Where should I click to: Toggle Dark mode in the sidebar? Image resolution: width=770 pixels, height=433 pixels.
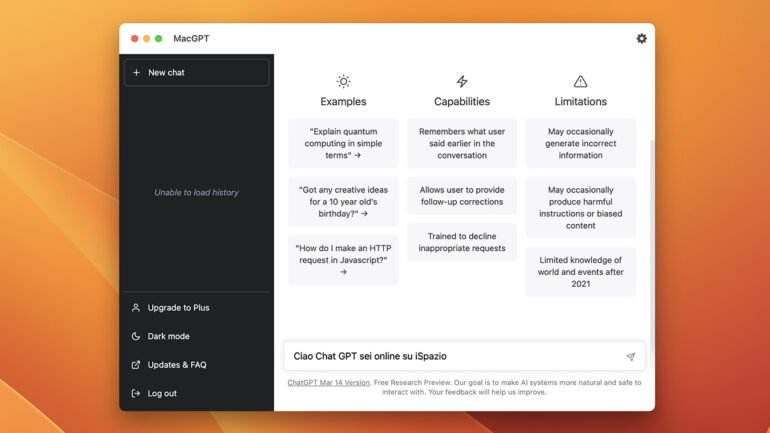(x=168, y=337)
